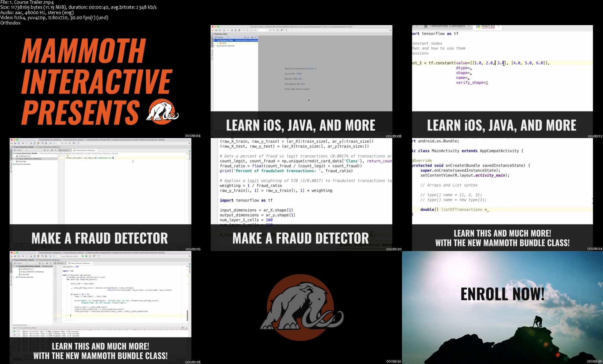Open the mammoth logo thumbnail at 00:00:32
This screenshot has width=603, height=364.
coord(301,308)
